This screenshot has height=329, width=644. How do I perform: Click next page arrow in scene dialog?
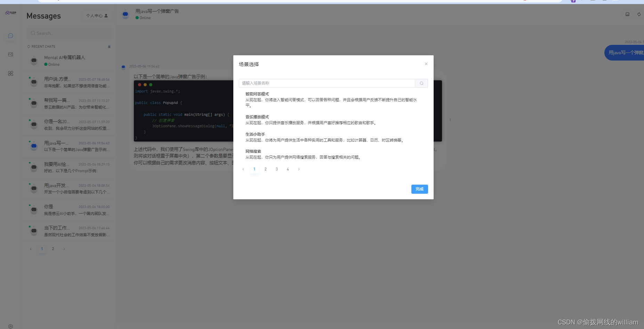(299, 169)
